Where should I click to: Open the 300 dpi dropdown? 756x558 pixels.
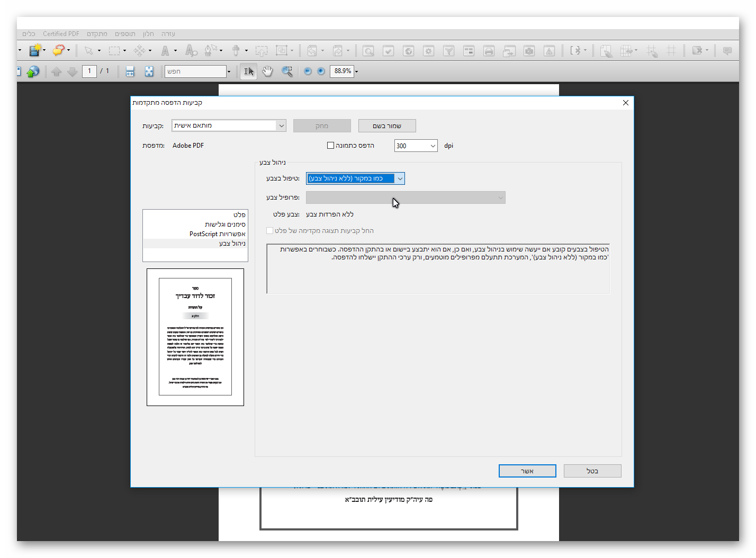click(416, 146)
